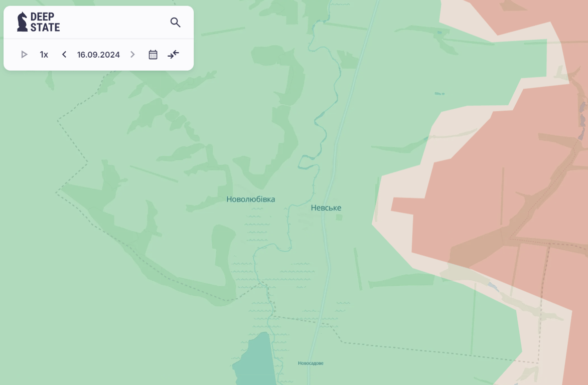Start timeline playback
This screenshot has height=385, width=588.
[24, 55]
